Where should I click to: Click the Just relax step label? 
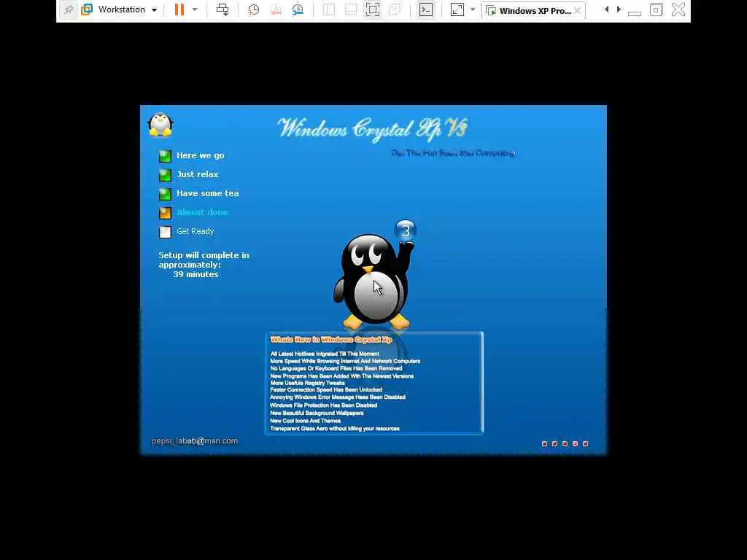tap(197, 174)
